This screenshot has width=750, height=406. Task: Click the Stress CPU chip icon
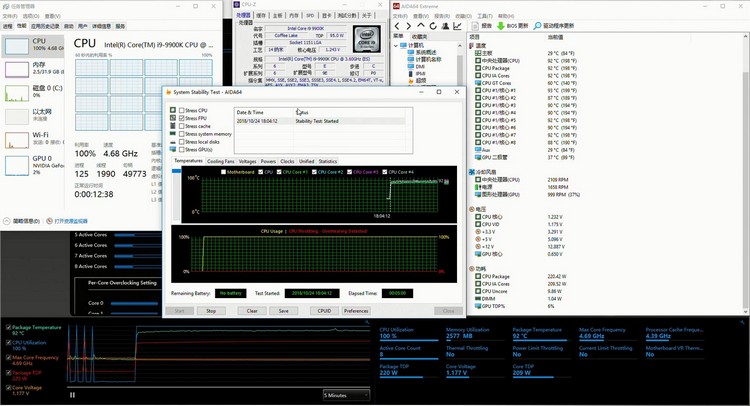tap(173, 110)
